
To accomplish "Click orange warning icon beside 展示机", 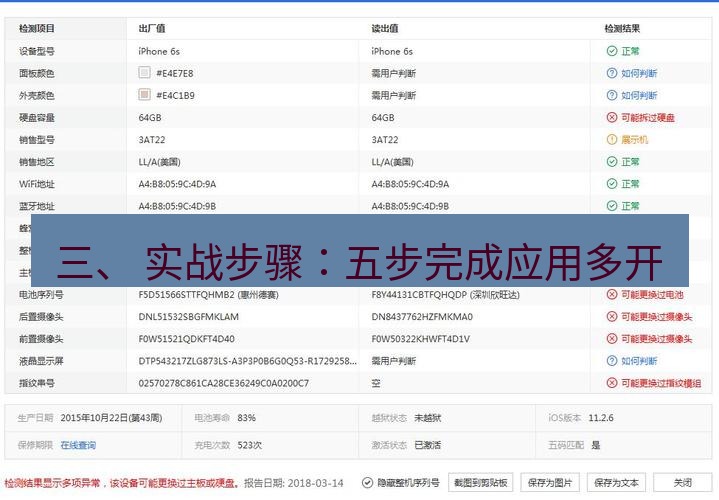I will pos(612,139).
